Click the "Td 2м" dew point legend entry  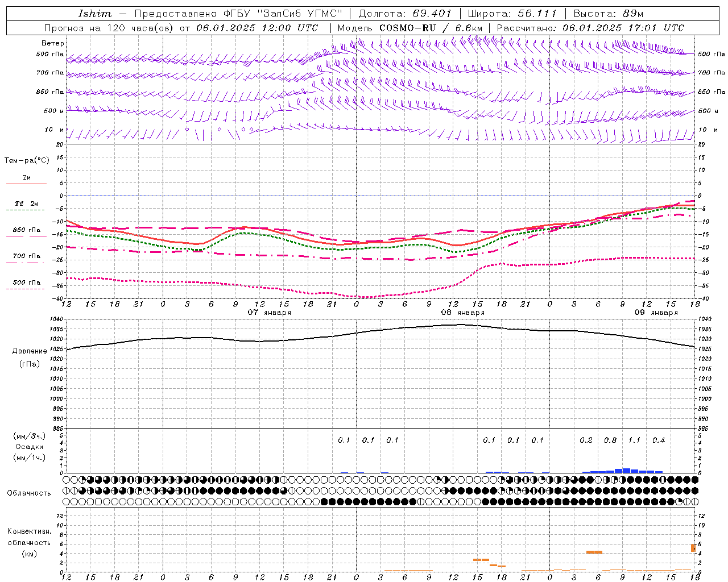coord(27,203)
